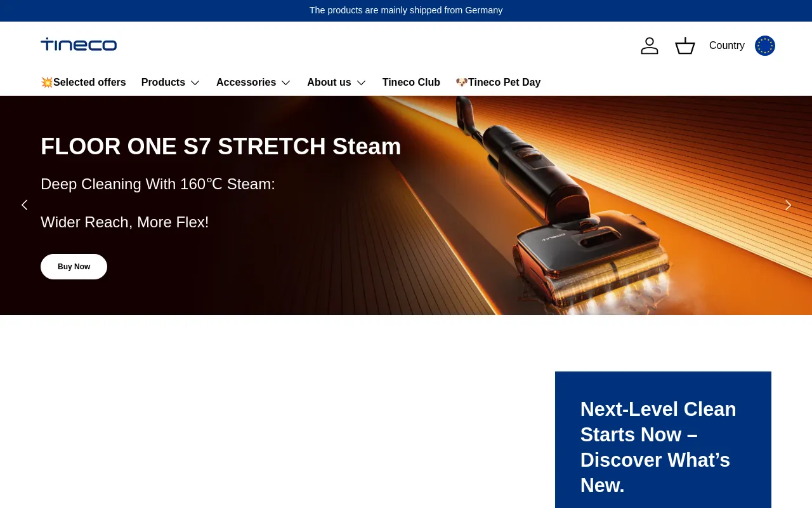Expand the Products dropdown chevron
Viewport: 812px width, 508px height.
[x=195, y=83]
